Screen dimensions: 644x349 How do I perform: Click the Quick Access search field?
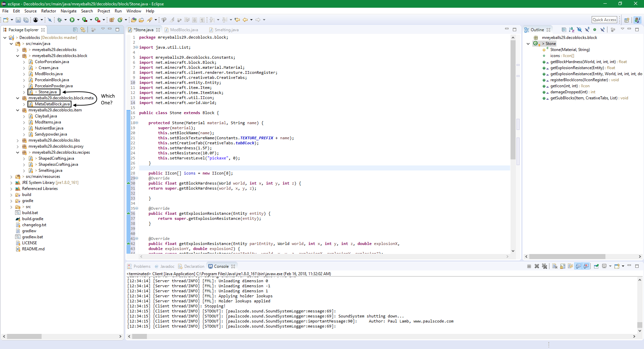(x=604, y=20)
